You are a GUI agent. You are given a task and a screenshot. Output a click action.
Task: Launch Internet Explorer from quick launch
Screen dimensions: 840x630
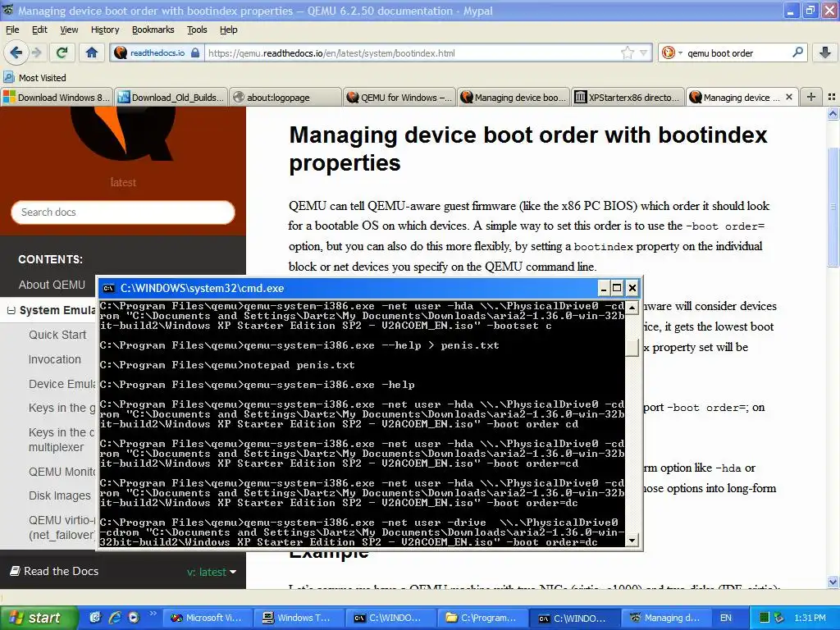click(x=115, y=618)
